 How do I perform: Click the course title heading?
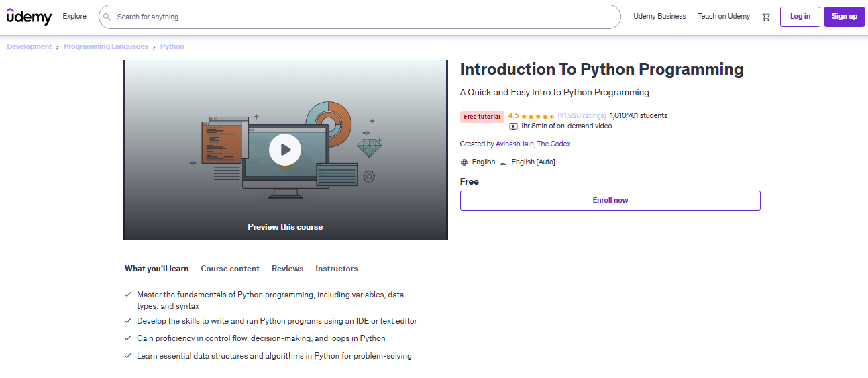[602, 69]
